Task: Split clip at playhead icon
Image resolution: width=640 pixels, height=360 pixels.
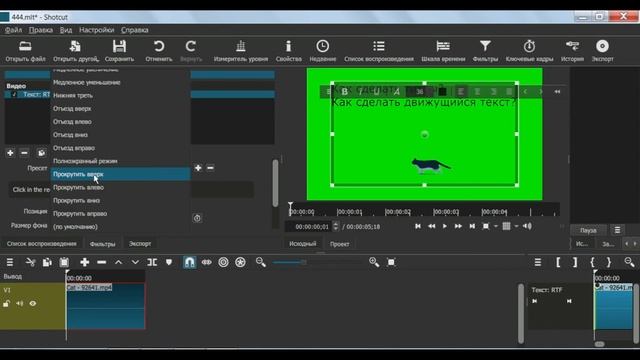Action: [x=152, y=262]
